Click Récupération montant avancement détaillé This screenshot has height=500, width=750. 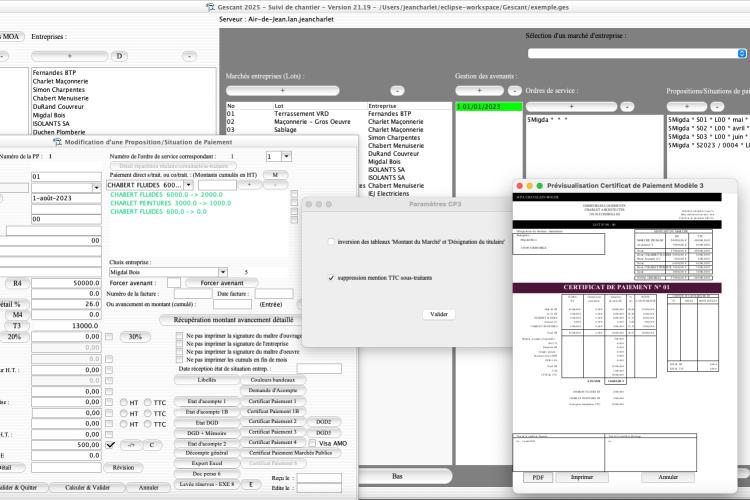233,320
